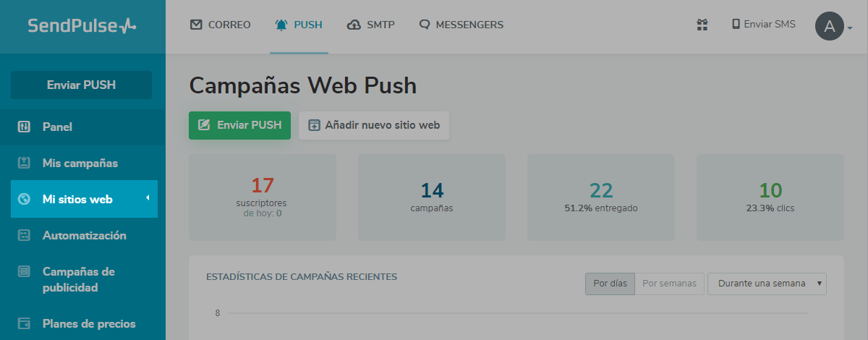The width and height of the screenshot is (868, 340).
Task: Click the Mis campañas sidebar icon
Action: click(x=24, y=163)
